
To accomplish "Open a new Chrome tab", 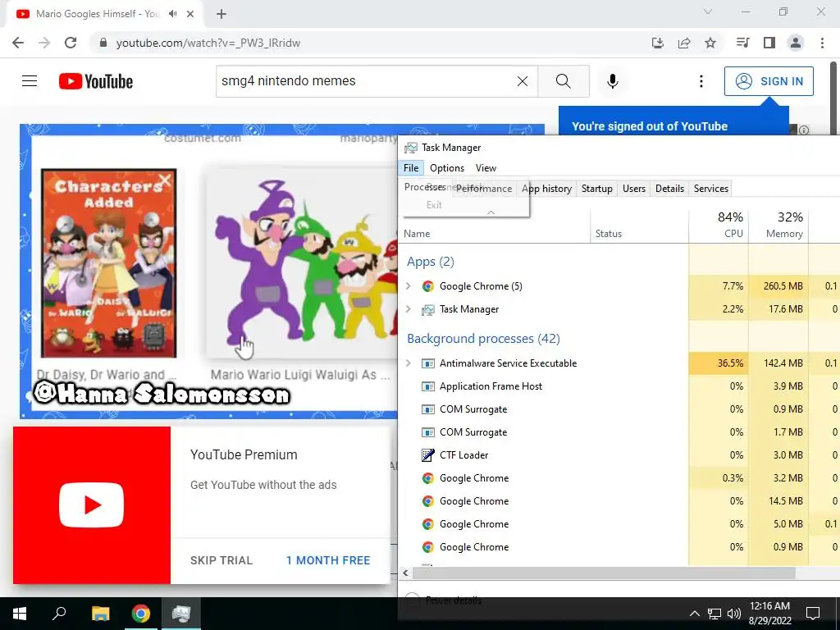I will [221, 14].
